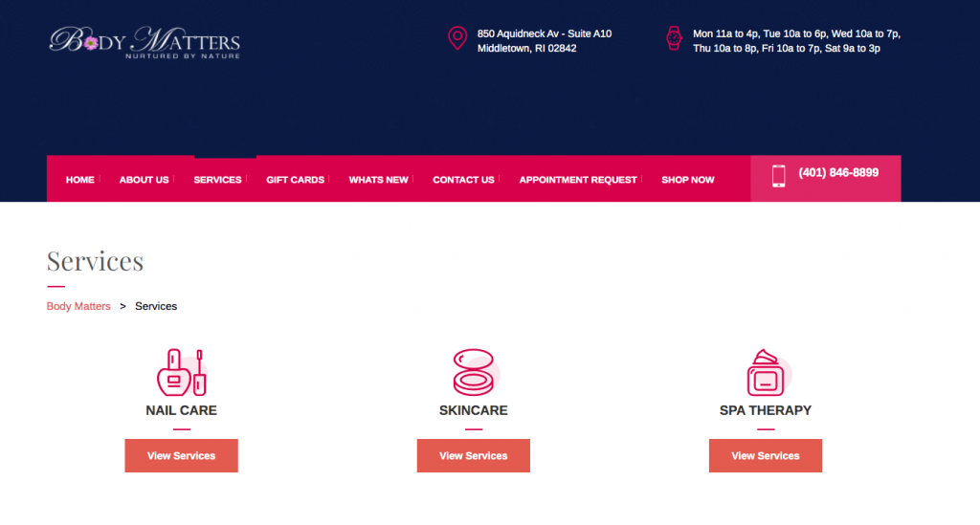Image resolution: width=980 pixels, height=525 pixels.
Task: Call the (401) 846-8899 phone number
Action: point(838,173)
